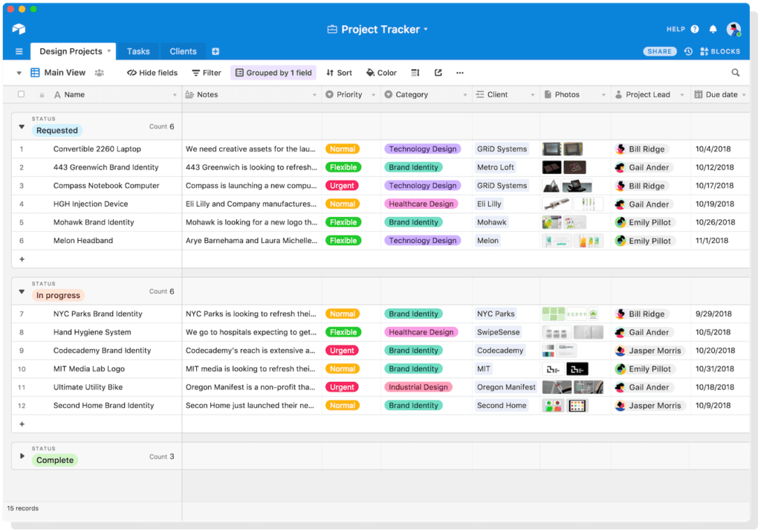Open the Priority column dropdown arrow

click(x=374, y=95)
